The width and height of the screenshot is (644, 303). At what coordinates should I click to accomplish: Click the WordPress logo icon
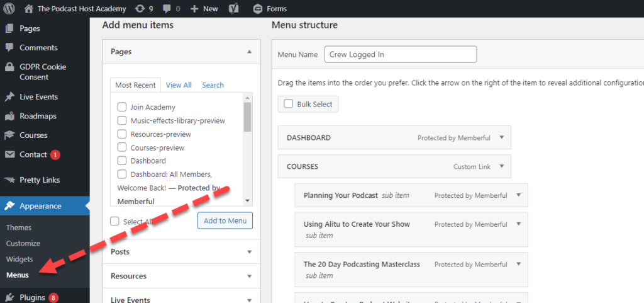pyautogui.click(x=9, y=9)
